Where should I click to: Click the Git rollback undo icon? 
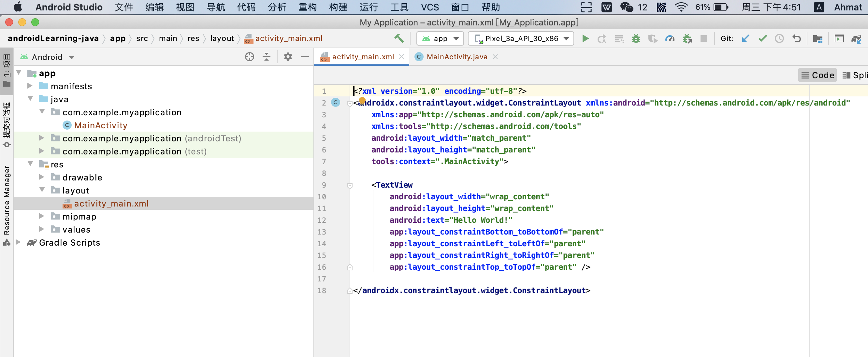[797, 38]
